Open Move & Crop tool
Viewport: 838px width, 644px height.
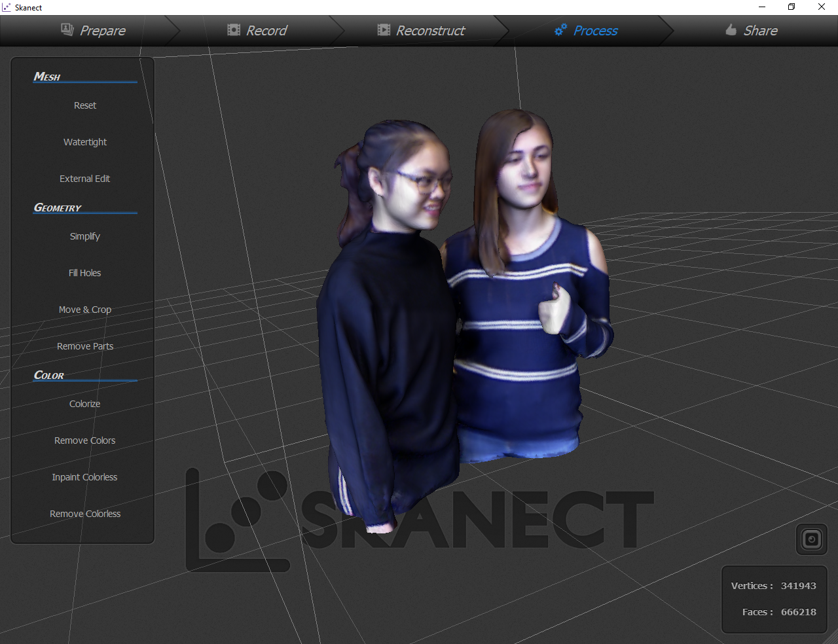point(85,310)
